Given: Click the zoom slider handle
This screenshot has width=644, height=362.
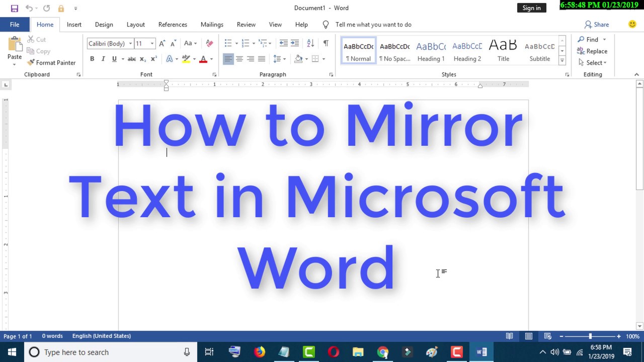Looking at the screenshot, I should pos(590,336).
